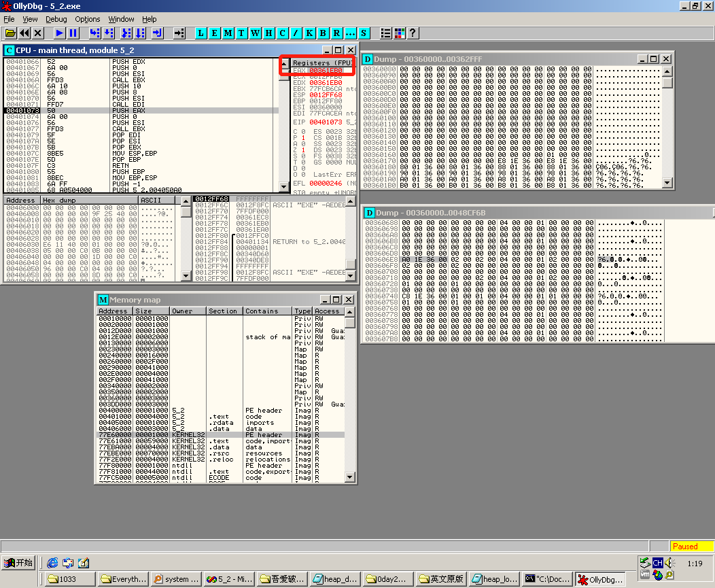Click the ASCII header in CPU dump pane

coord(157,201)
